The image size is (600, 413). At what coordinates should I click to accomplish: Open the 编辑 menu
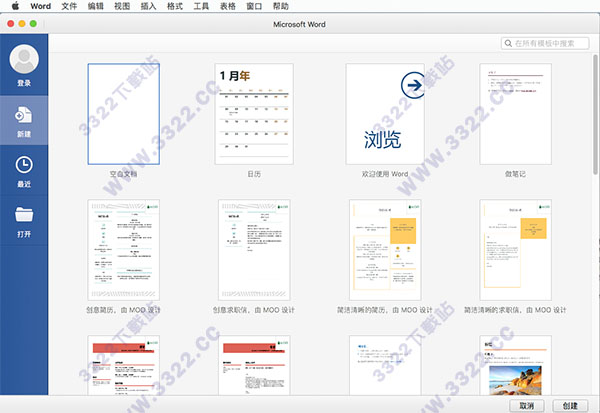click(x=96, y=6)
